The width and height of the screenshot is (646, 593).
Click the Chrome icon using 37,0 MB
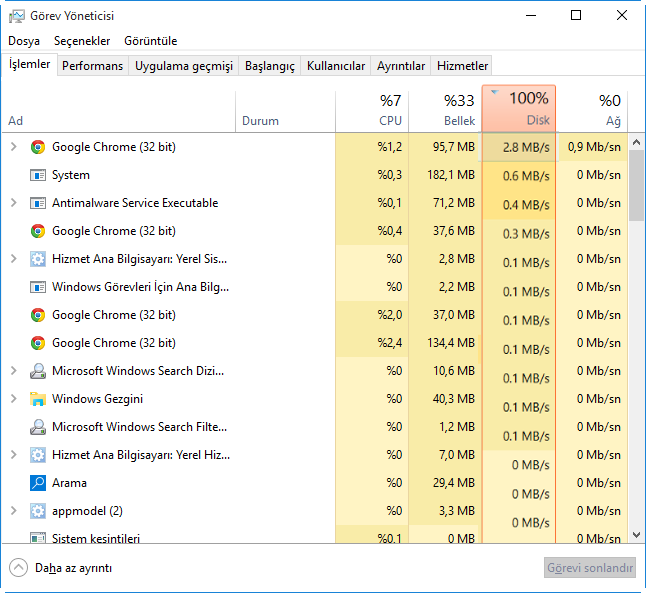coord(38,315)
